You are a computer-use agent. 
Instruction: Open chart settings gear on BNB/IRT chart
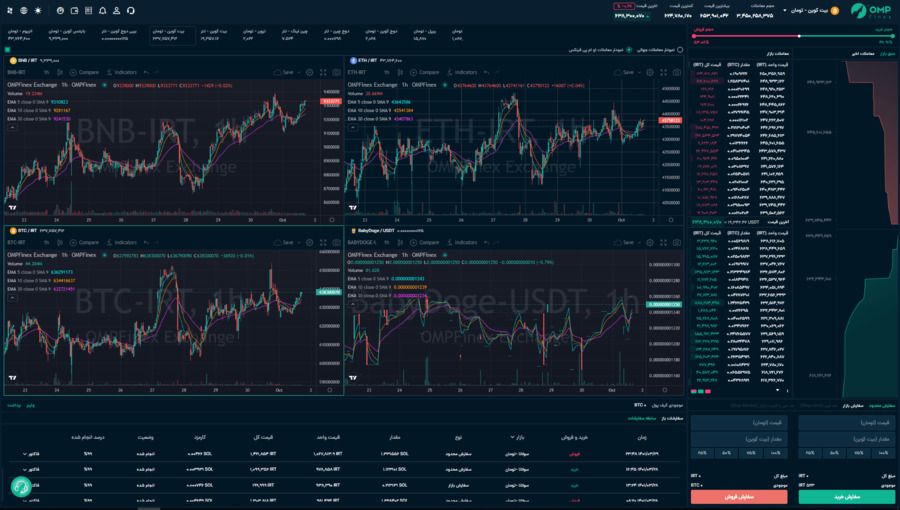310,73
